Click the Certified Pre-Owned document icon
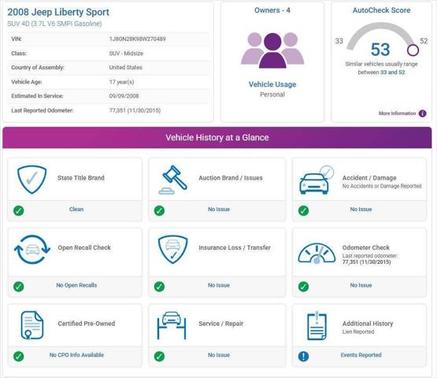 pyautogui.click(x=32, y=325)
